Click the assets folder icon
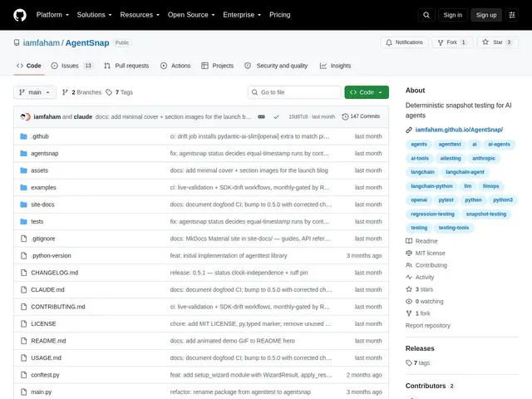This screenshot has height=399, width=532. [x=23, y=170]
